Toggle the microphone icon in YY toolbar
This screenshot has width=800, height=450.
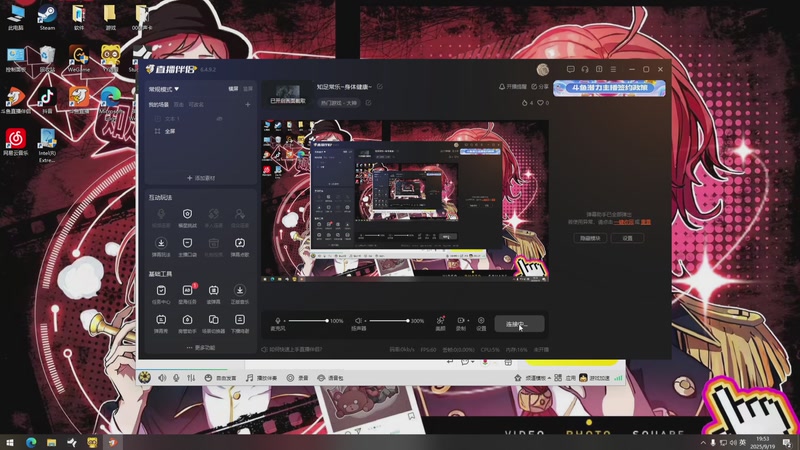pos(177,378)
